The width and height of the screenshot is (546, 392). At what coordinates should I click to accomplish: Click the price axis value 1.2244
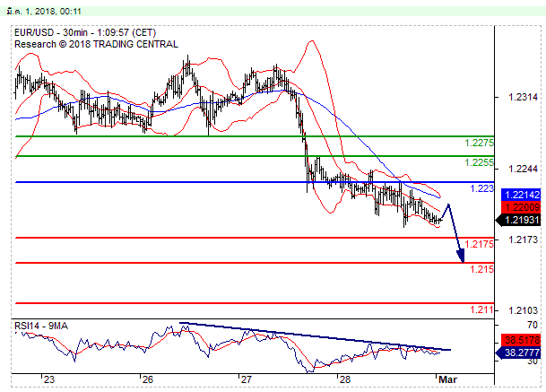point(523,169)
